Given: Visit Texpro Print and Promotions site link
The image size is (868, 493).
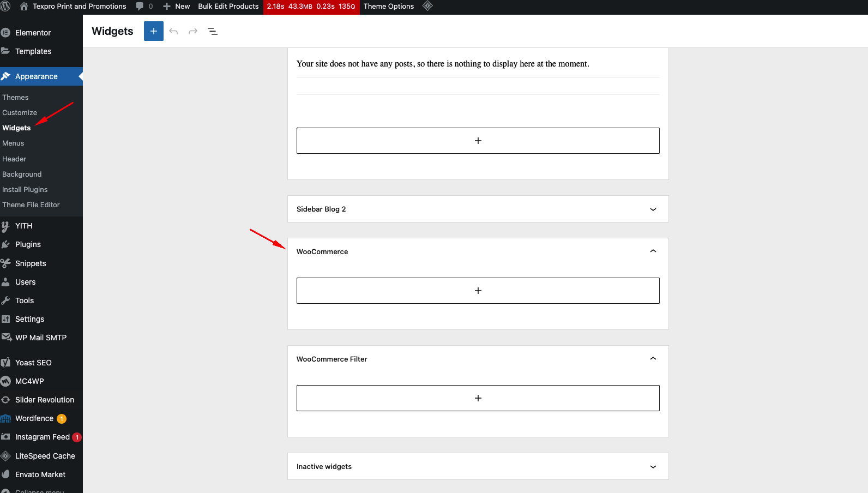Looking at the screenshot, I should tap(80, 7).
